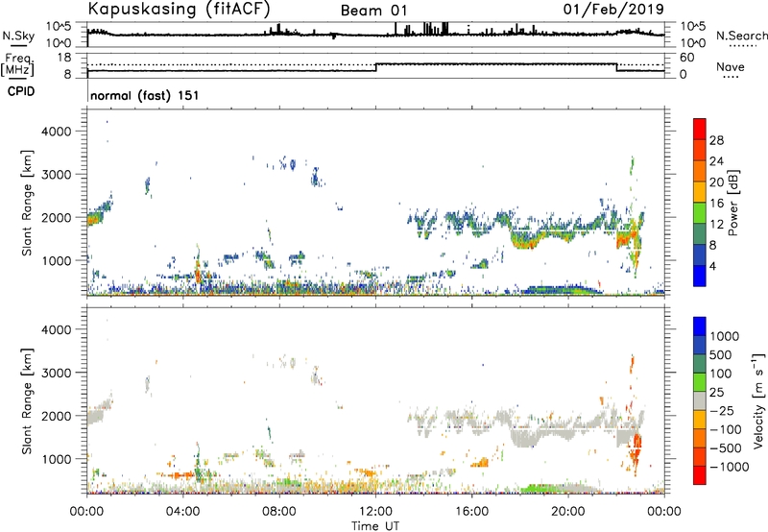This screenshot has width=768, height=532.
Task: Click the -100 value on Velocity color bar
Action: tap(726, 429)
